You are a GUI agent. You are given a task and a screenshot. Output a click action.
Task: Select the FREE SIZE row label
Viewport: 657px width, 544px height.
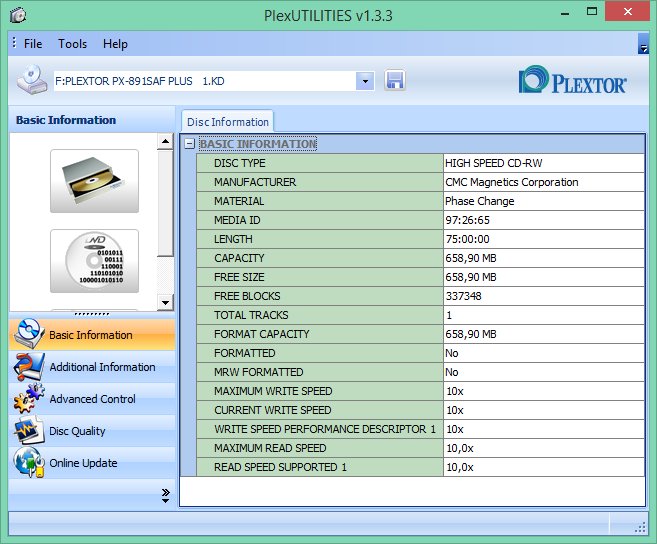coord(239,277)
